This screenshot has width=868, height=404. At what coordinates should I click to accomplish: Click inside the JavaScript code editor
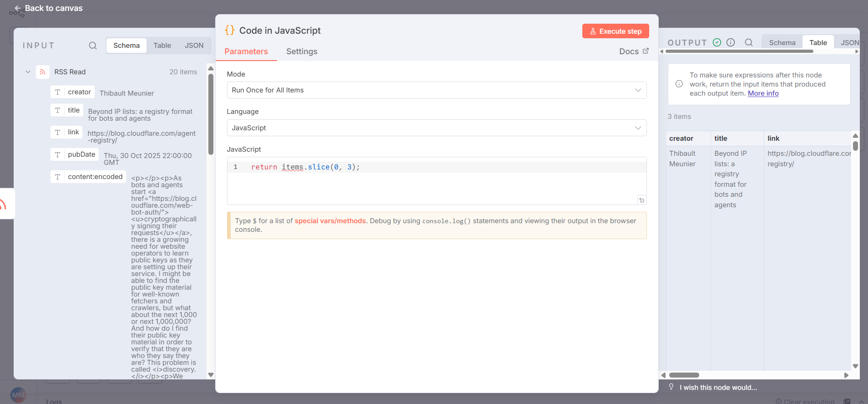[x=437, y=182]
